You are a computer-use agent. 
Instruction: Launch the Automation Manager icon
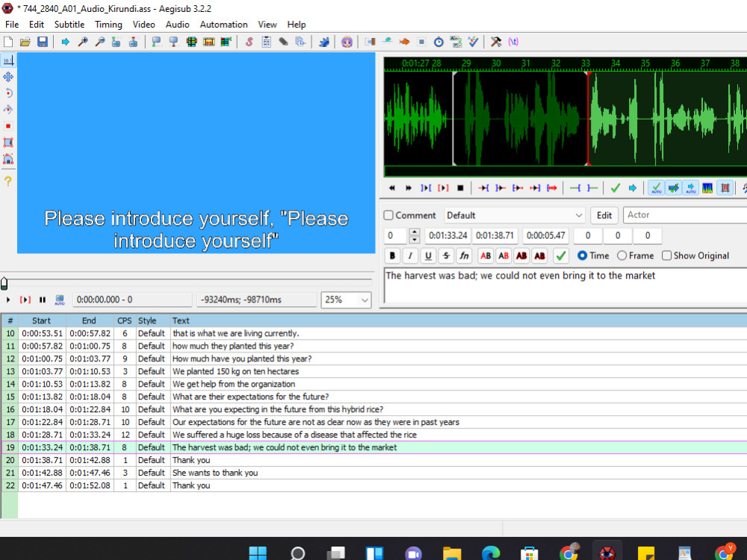[324, 42]
